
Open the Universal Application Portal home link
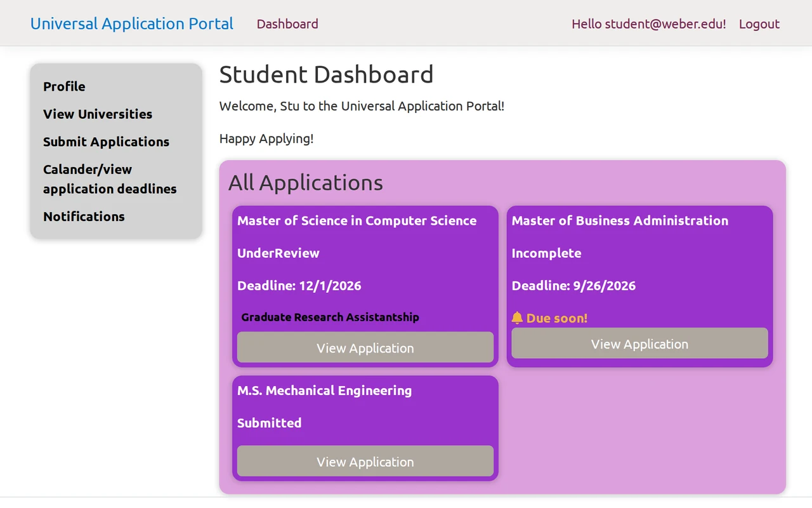pos(132,23)
